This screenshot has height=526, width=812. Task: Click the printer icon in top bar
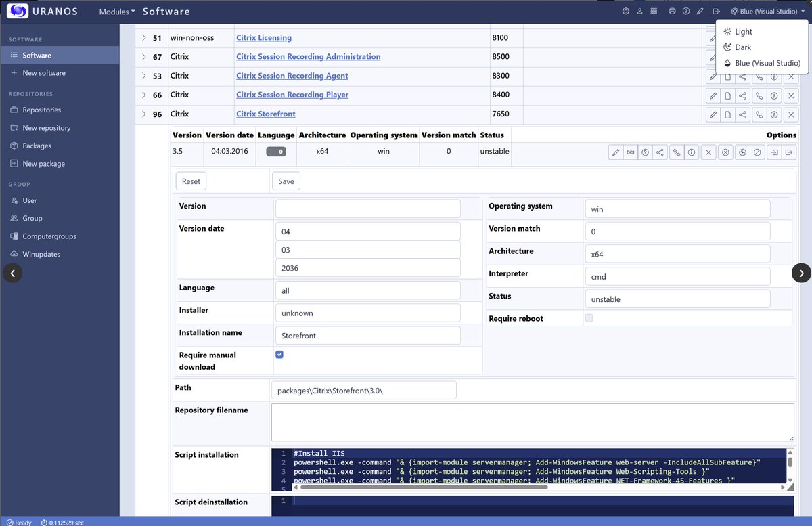pos(672,12)
